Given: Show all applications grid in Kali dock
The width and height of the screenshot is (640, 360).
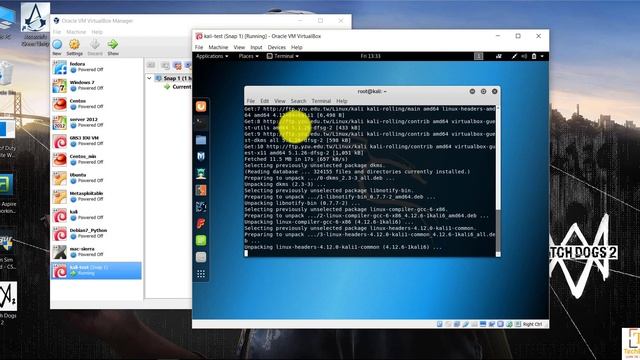Looking at the screenshot, I should tap(201, 274).
